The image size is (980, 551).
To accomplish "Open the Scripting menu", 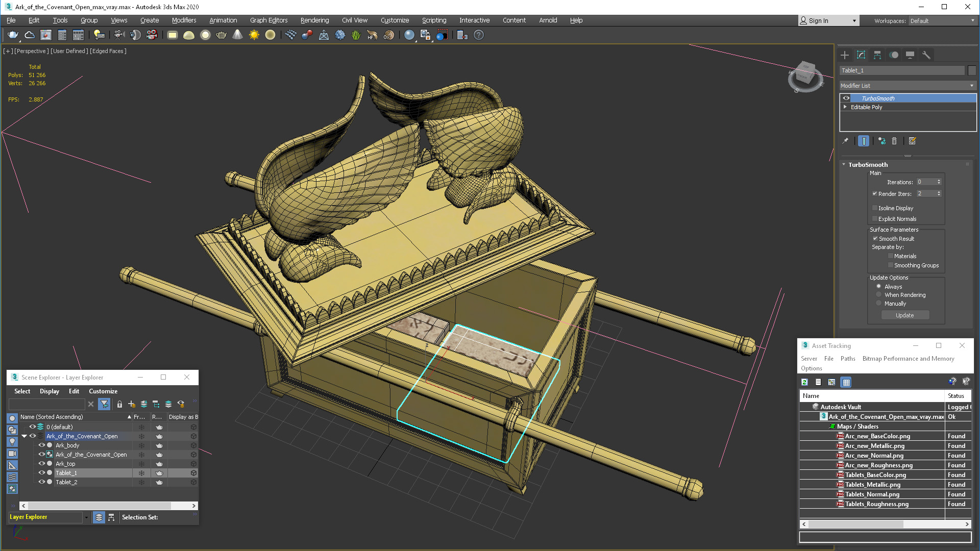I will pos(434,20).
